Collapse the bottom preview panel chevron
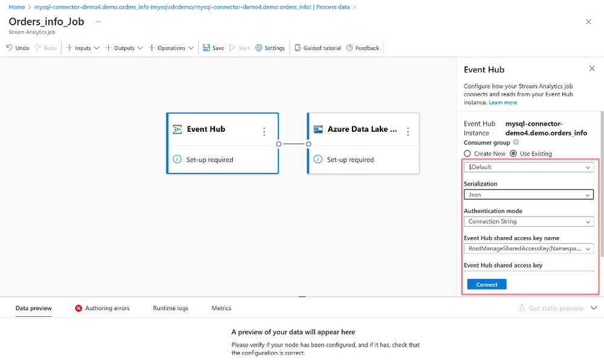The height and width of the screenshot is (364, 604). (594, 308)
